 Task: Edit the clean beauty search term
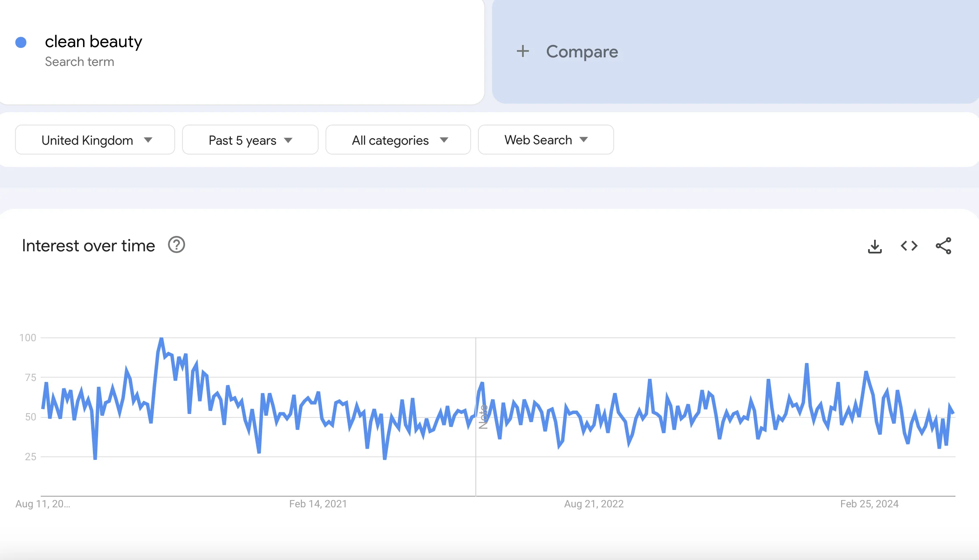[x=93, y=42]
